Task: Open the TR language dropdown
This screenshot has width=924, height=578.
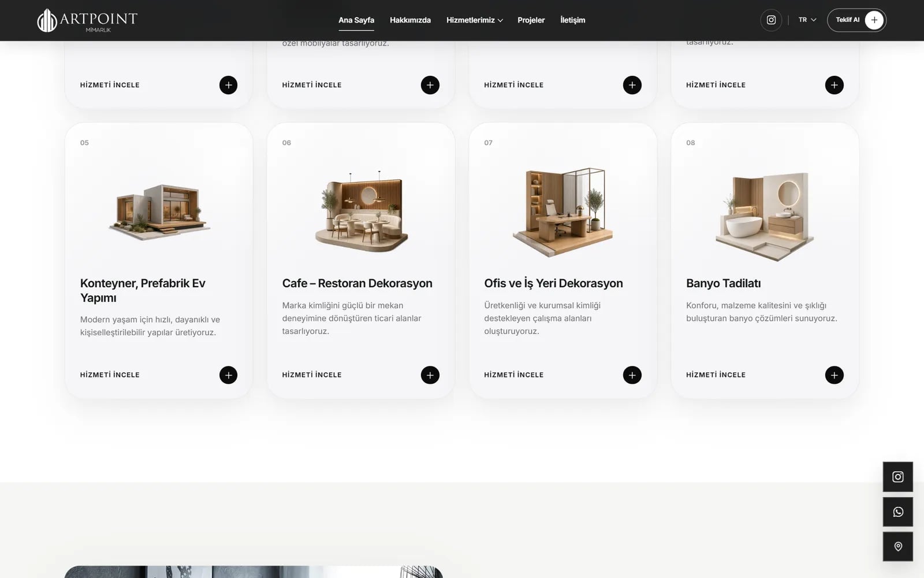Action: 807,20
